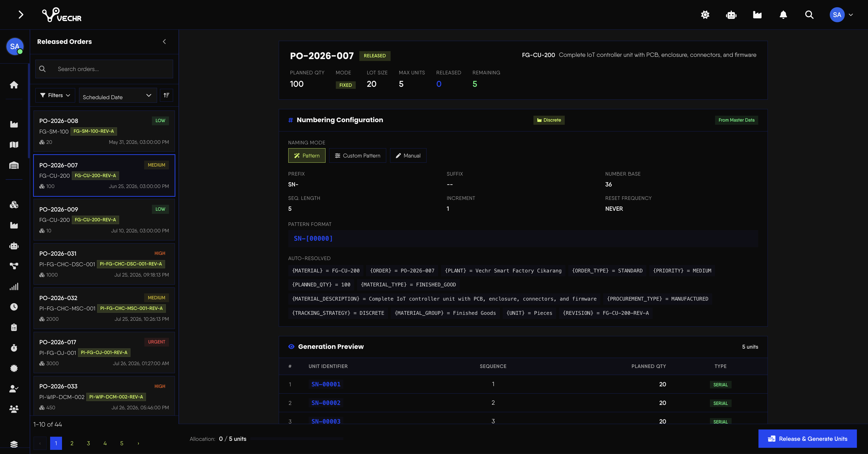This screenshot has height=454, width=868.
Task: Open the first factory icon in sidebar
Action: tap(14, 124)
